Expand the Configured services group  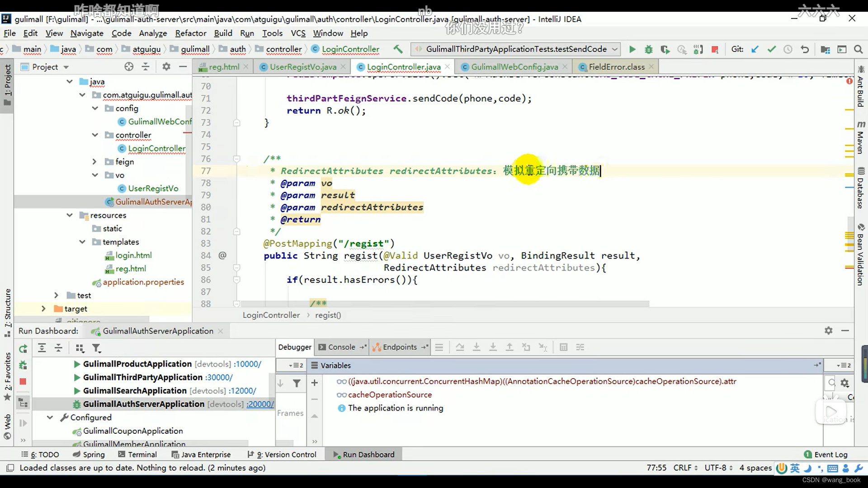click(49, 417)
